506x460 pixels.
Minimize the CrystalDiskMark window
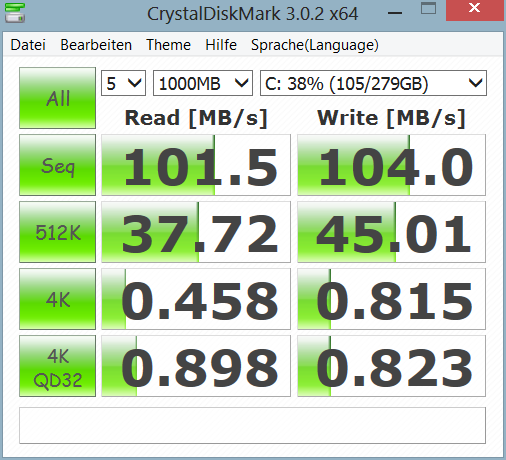tap(395, 13)
